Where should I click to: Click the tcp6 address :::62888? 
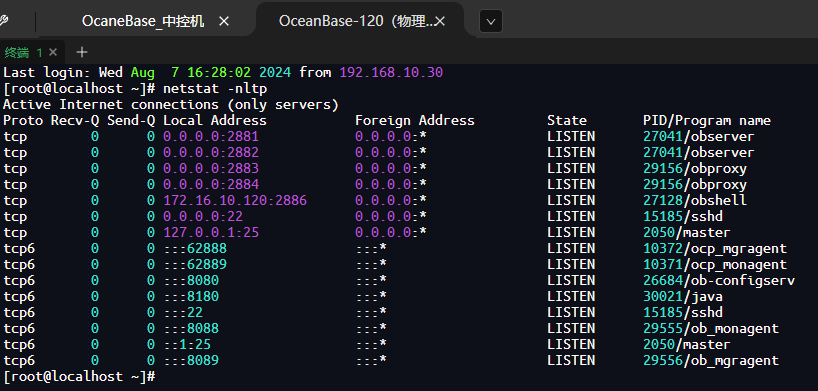click(195, 248)
